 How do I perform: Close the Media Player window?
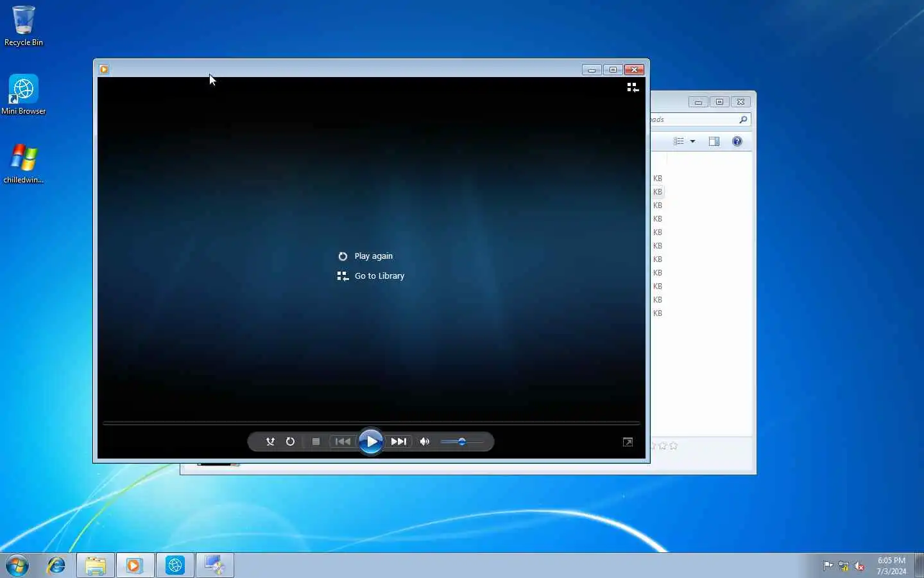click(634, 69)
